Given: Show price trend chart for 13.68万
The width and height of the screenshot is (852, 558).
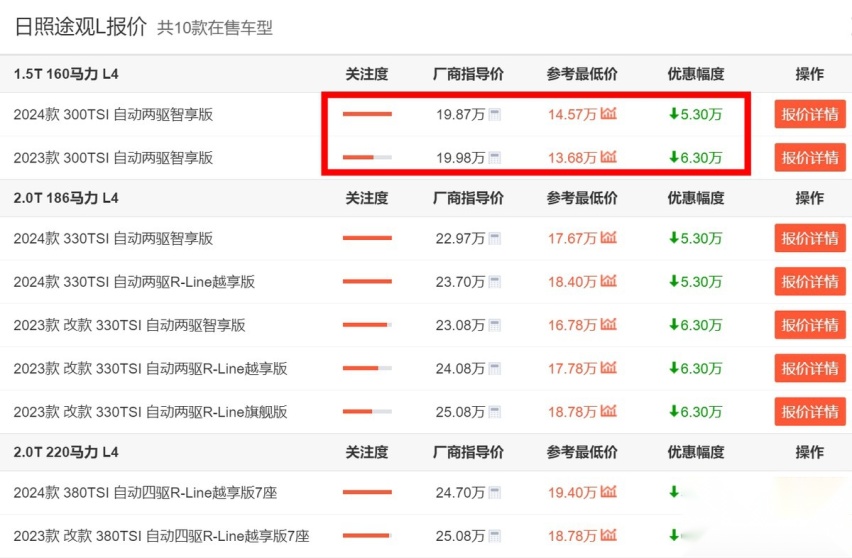Looking at the screenshot, I should [x=609, y=157].
